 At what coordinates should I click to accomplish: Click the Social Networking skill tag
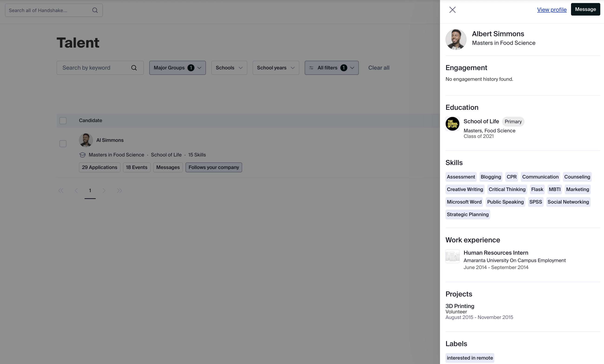[568, 202]
